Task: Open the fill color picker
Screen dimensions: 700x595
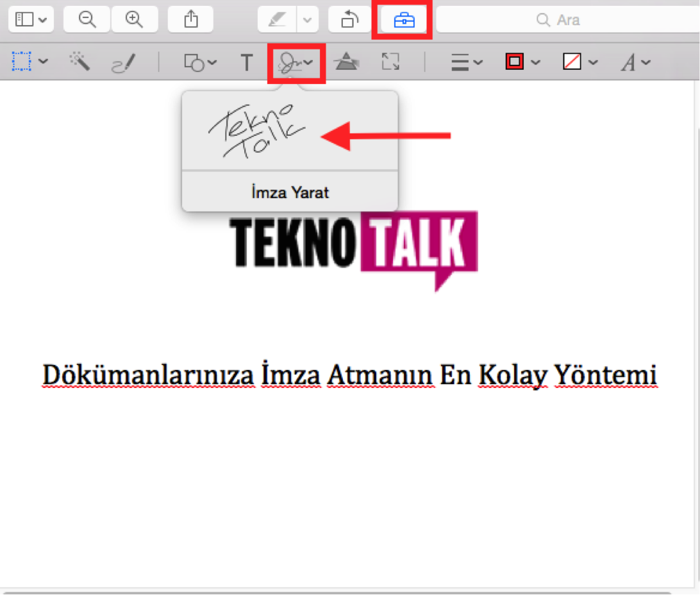Action: click(x=580, y=62)
